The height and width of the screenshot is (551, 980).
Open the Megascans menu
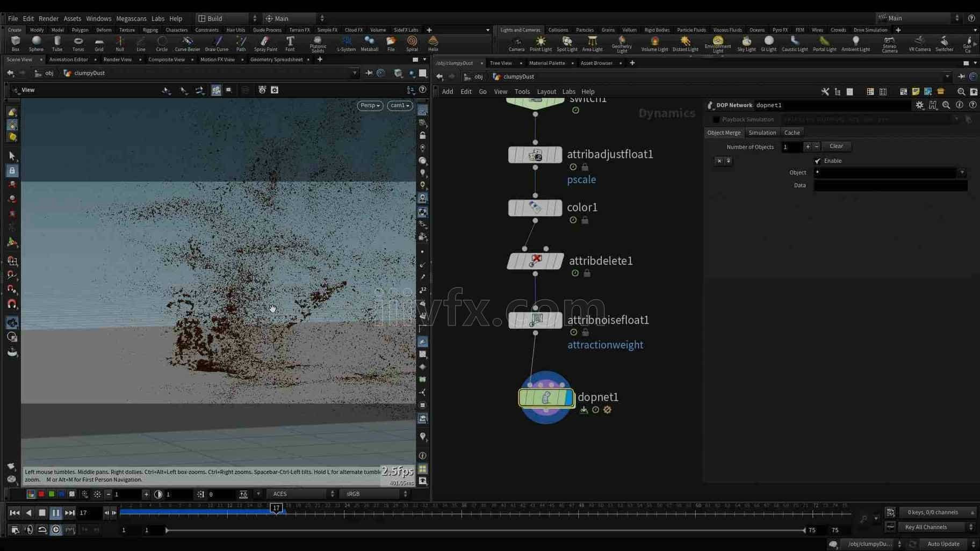pyautogui.click(x=131, y=18)
